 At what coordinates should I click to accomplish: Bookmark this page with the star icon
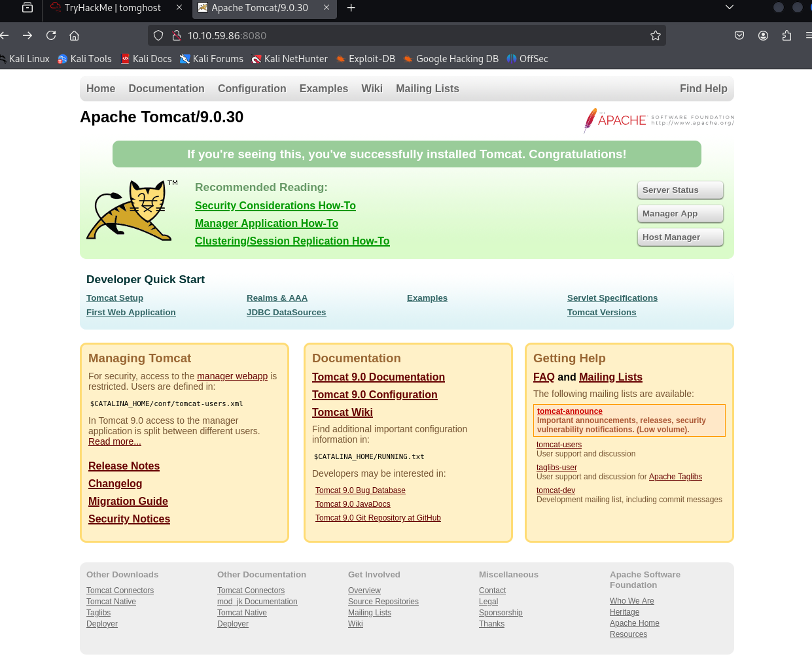pyautogui.click(x=656, y=35)
